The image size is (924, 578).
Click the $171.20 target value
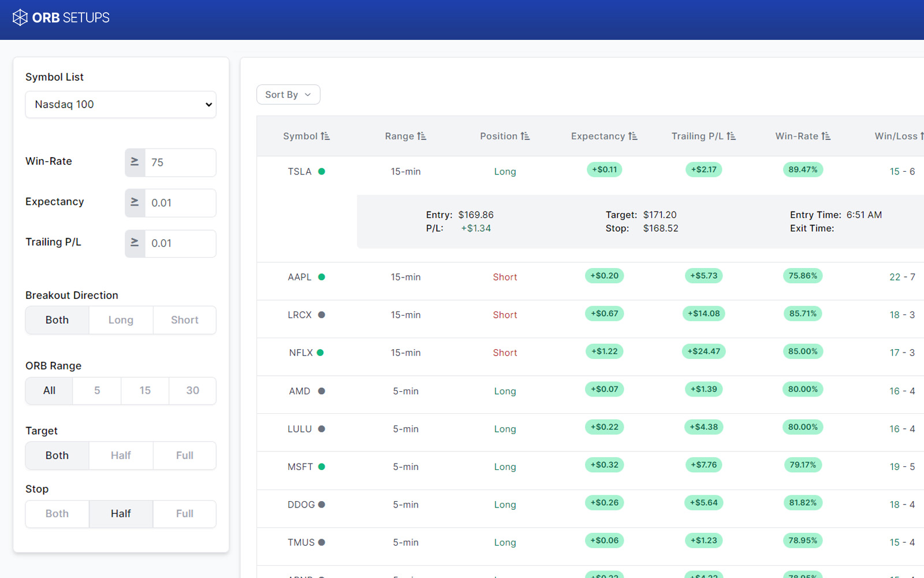click(660, 215)
